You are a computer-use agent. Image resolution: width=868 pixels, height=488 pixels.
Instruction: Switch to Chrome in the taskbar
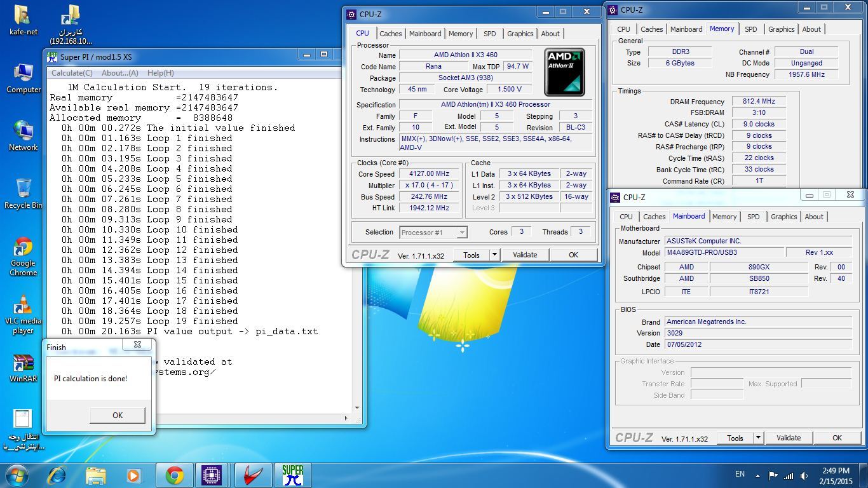pos(175,475)
